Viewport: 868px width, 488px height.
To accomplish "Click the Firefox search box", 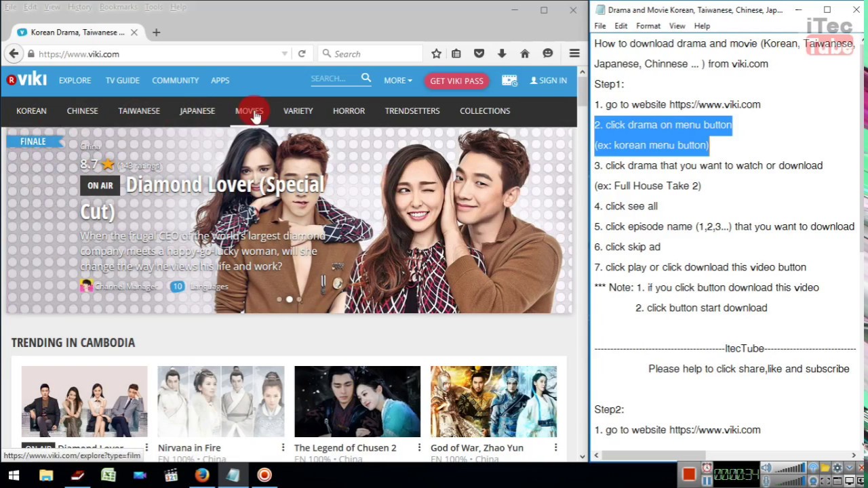I will click(x=370, y=54).
